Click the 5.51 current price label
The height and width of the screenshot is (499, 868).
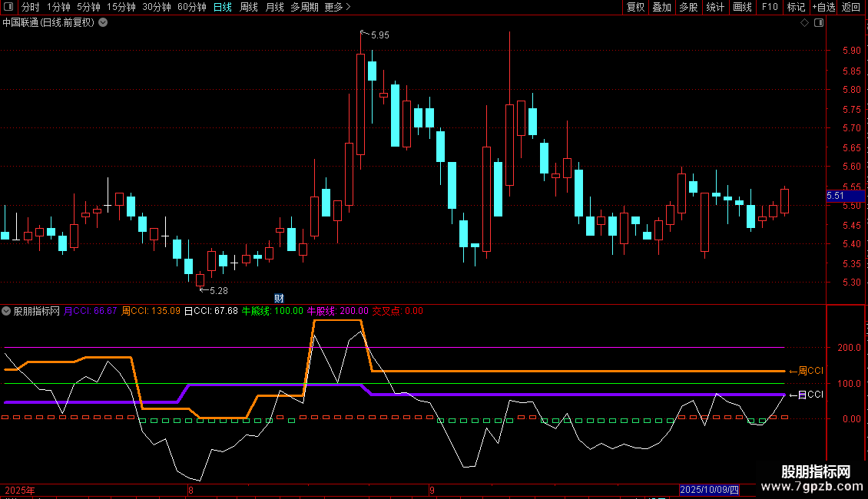[x=835, y=196]
